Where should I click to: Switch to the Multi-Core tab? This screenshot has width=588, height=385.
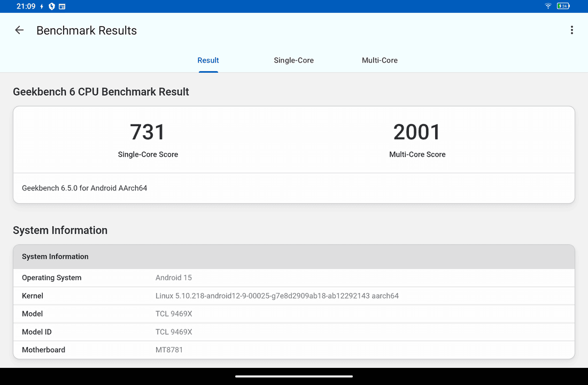click(380, 60)
